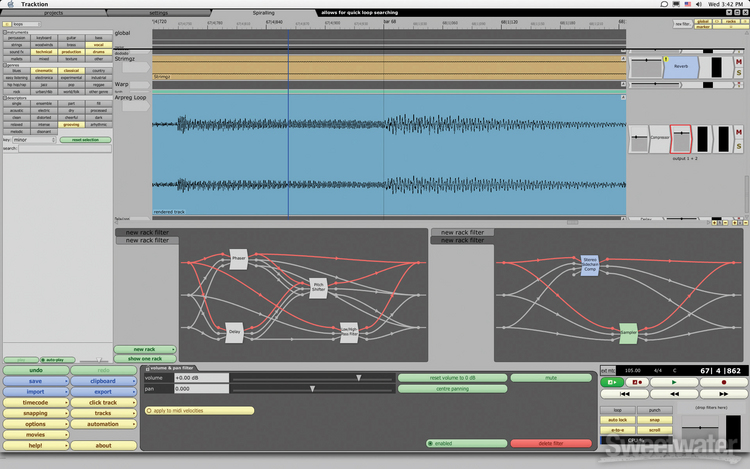Toggle the enabled state of the filter

466,444
